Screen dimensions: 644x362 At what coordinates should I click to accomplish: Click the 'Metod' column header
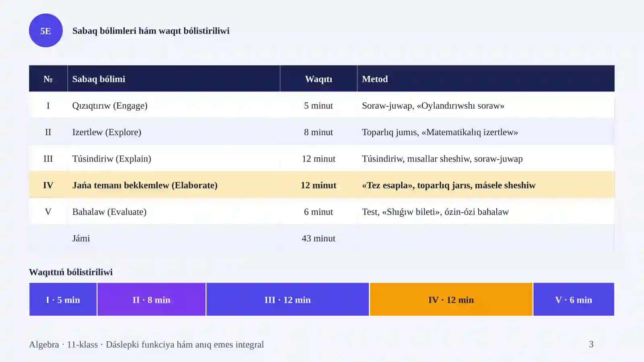coord(486,79)
